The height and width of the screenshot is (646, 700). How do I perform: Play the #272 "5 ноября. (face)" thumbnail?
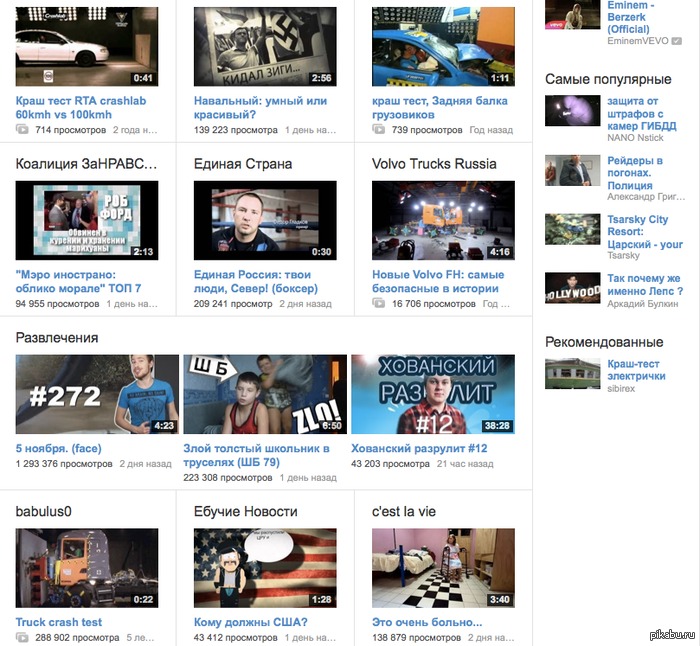point(97,393)
